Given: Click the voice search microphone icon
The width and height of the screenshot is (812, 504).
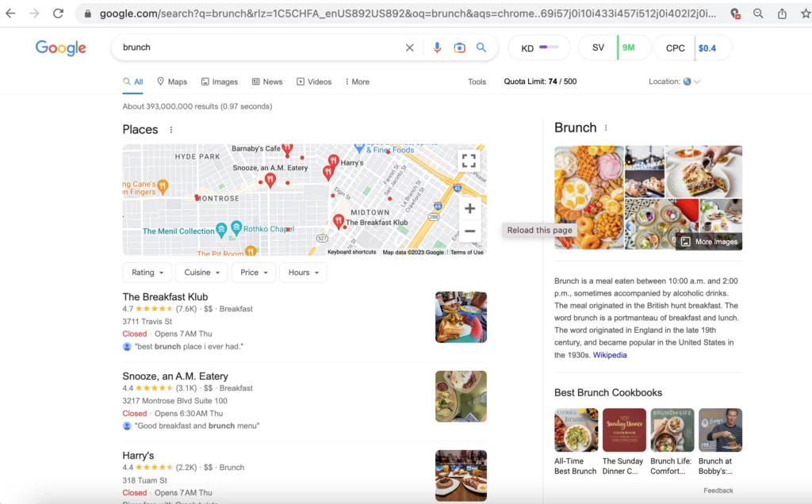Looking at the screenshot, I should click(x=437, y=48).
